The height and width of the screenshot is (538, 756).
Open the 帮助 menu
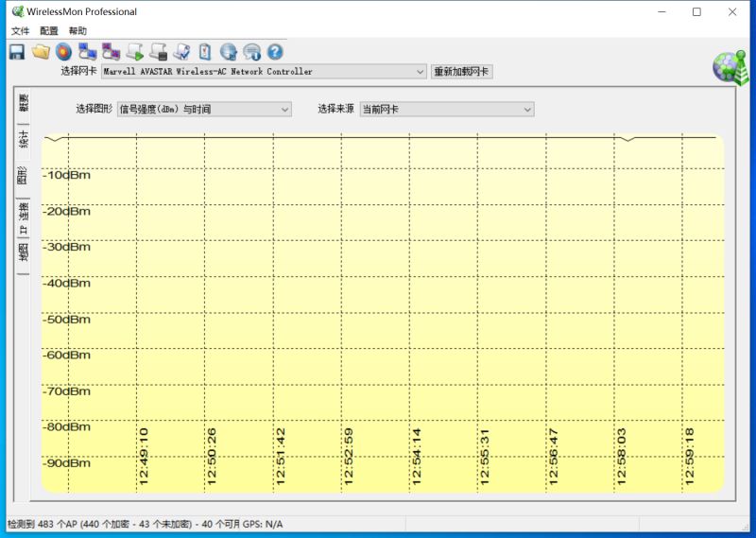click(x=77, y=31)
